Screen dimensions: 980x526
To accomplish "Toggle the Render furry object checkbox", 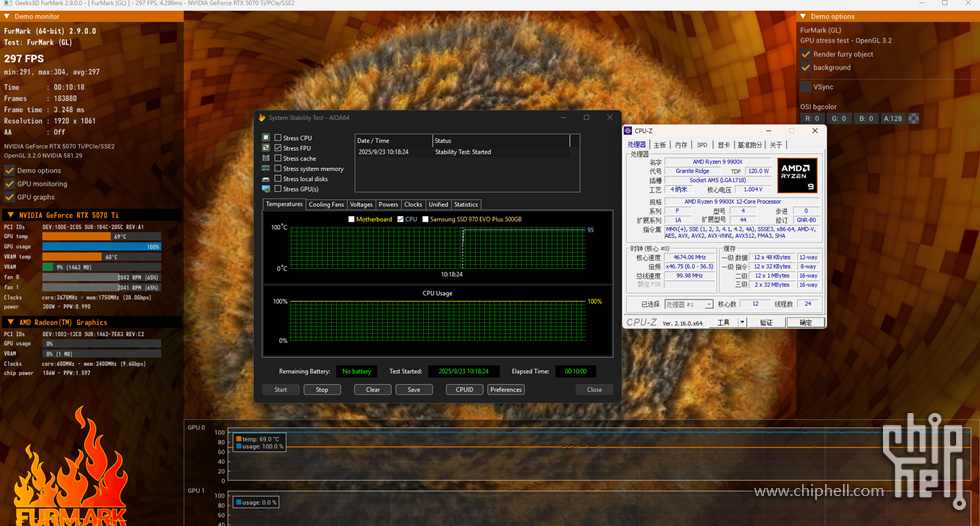I will pyautogui.click(x=806, y=54).
